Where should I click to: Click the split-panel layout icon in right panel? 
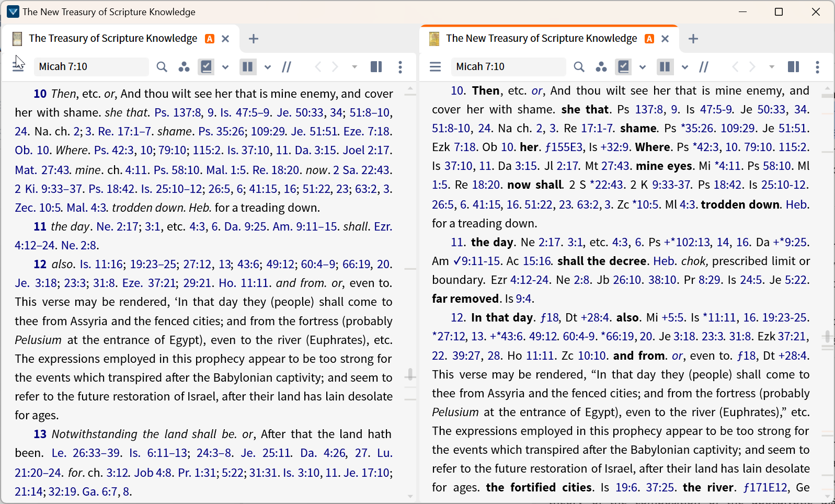(793, 66)
